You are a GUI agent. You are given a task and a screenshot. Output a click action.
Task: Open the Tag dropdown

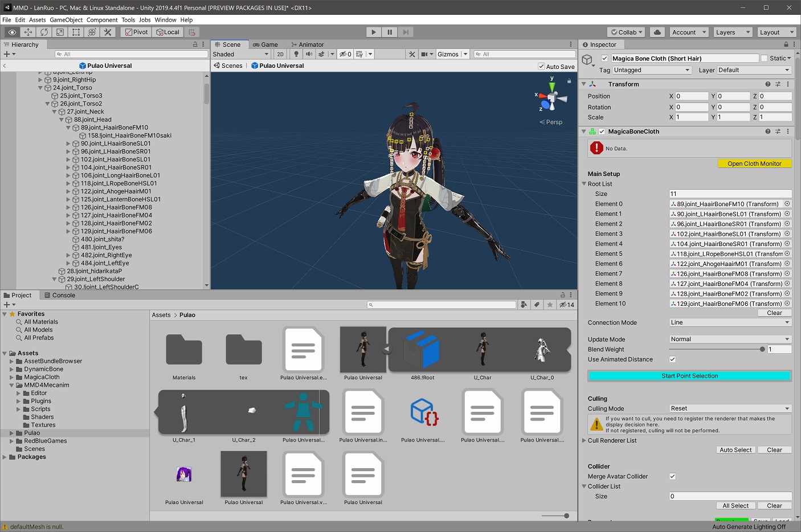click(652, 70)
